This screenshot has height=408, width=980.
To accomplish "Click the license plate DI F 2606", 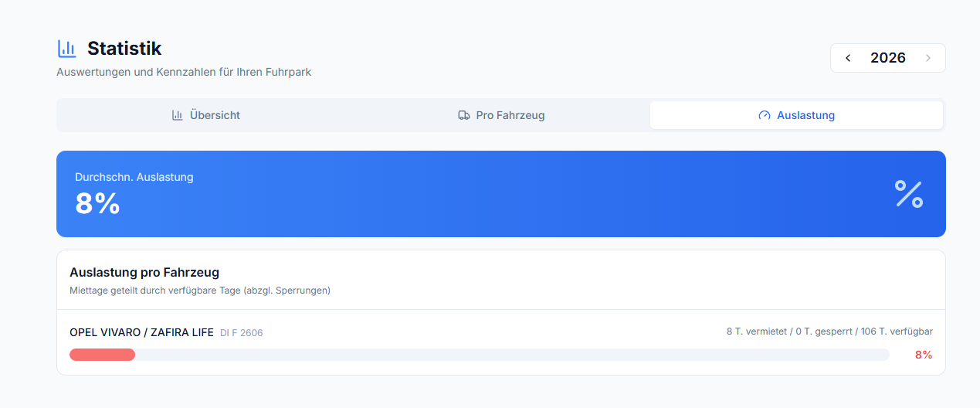I will [242, 333].
